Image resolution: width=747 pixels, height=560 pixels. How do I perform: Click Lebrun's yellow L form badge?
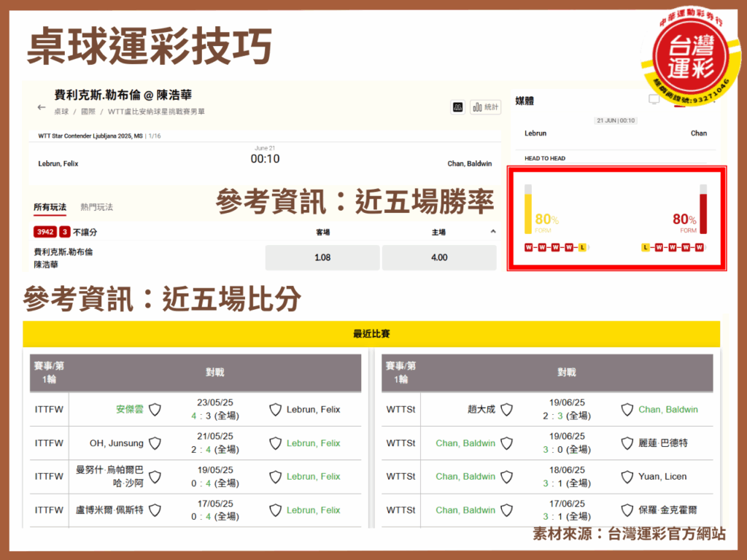coord(582,247)
